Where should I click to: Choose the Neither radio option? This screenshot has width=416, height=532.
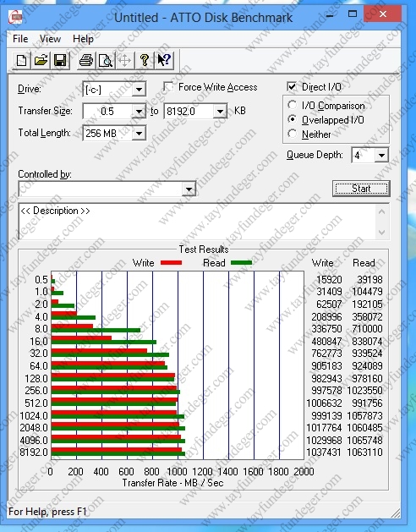point(293,134)
